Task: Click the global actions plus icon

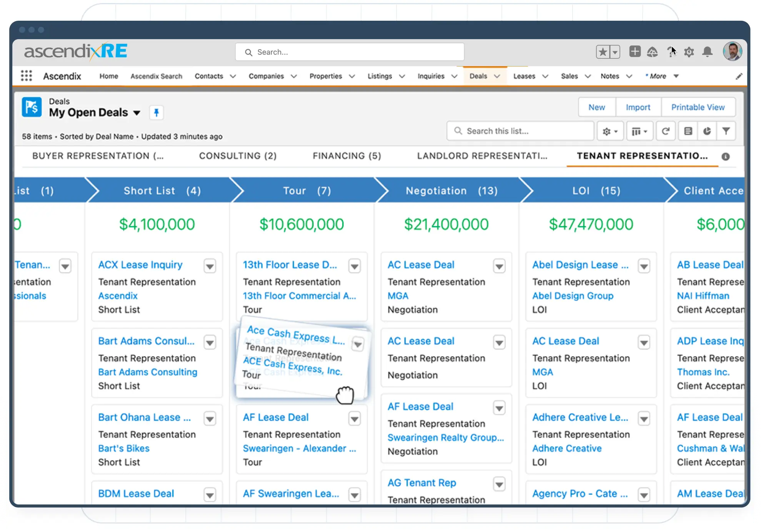Action: pos(635,51)
